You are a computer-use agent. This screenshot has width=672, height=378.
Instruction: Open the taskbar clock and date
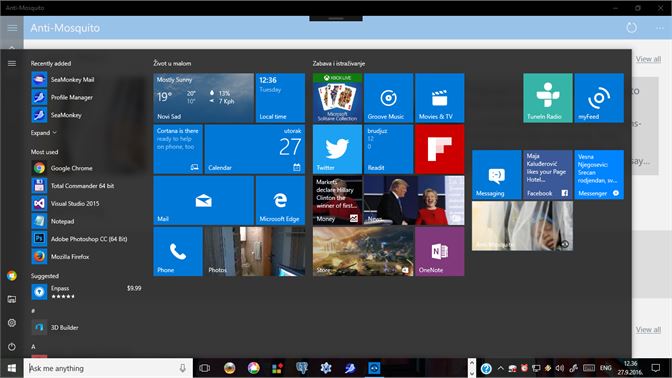tap(630, 368)
